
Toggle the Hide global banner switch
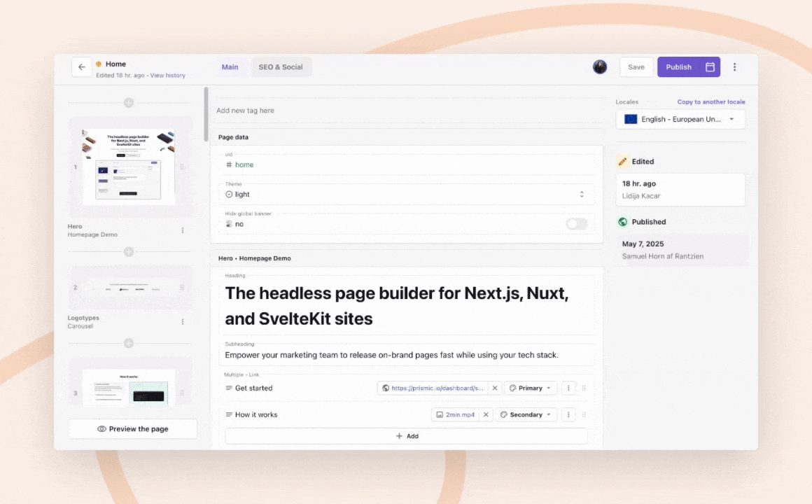(x=577, y=224)
